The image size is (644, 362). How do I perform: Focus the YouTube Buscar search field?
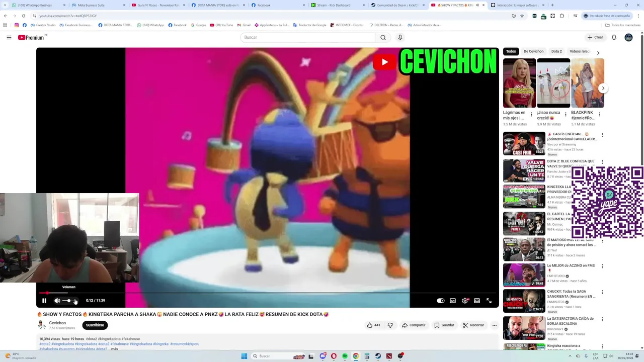point(307,37)
